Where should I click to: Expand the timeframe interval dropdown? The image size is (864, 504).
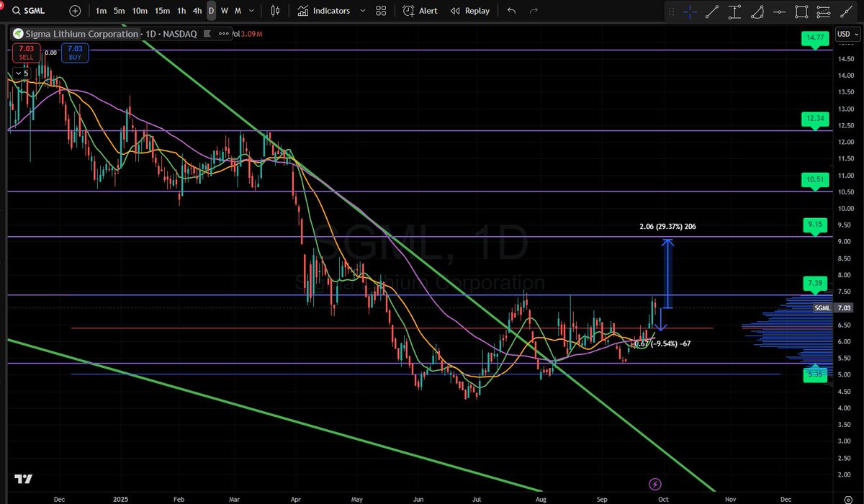click(x=253, y=11)
